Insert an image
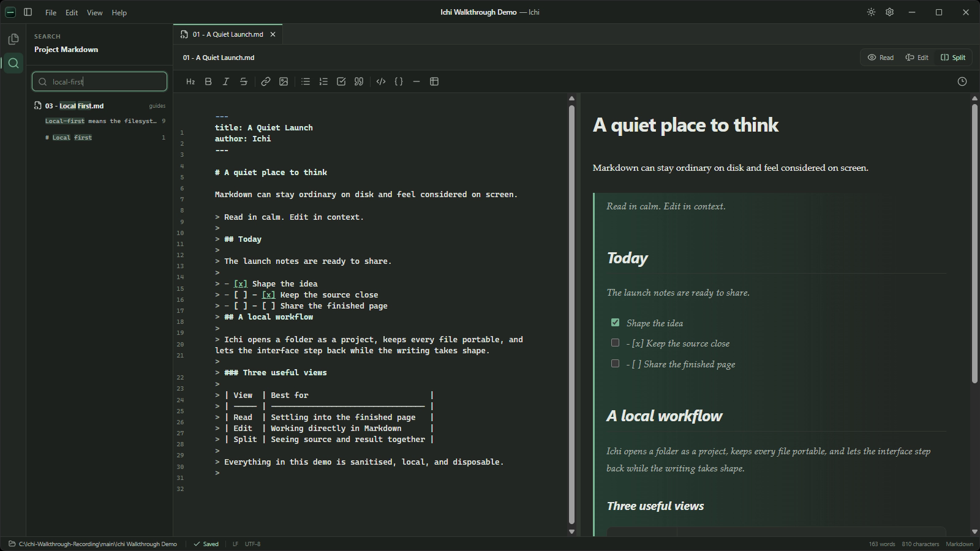 click(284, 81)
